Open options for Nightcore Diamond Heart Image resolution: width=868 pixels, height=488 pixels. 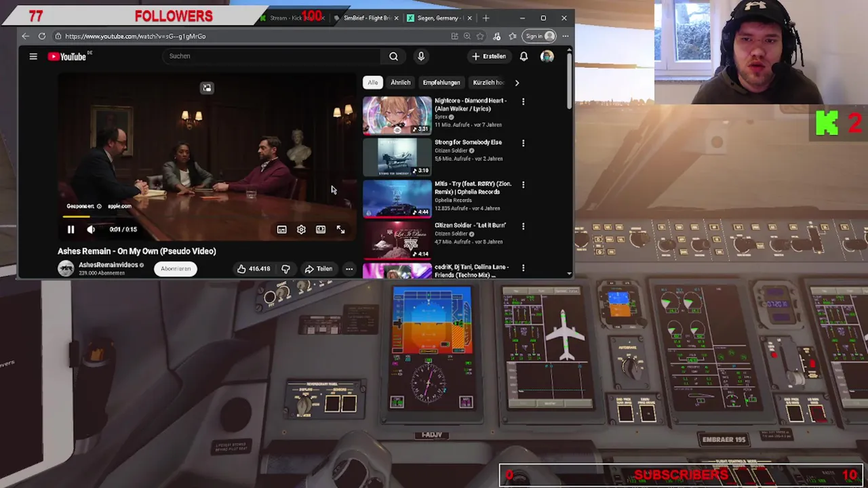tap(523, 101)
